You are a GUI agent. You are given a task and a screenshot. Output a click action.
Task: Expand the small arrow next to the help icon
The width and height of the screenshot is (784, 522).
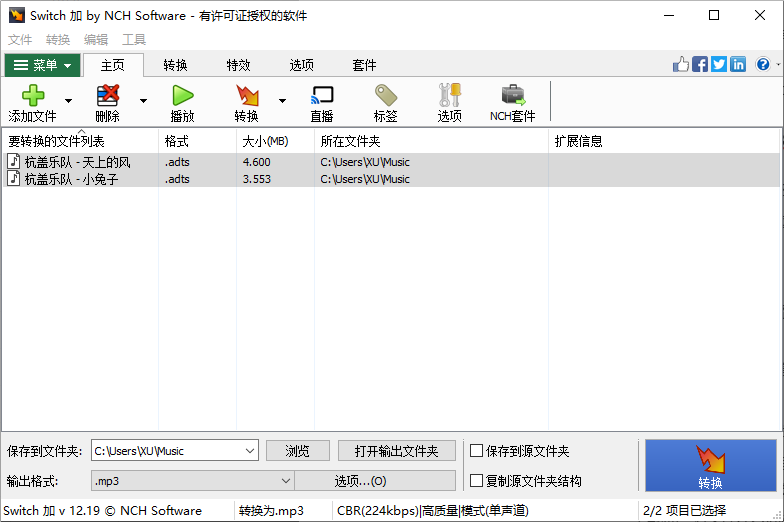(x=778, y=64)
